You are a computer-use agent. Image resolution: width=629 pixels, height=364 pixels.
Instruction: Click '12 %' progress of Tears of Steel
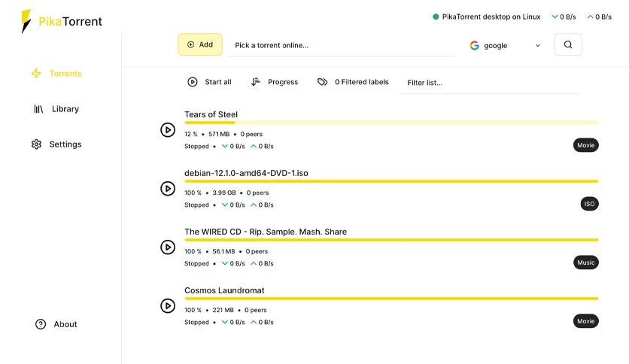(191, 134)
